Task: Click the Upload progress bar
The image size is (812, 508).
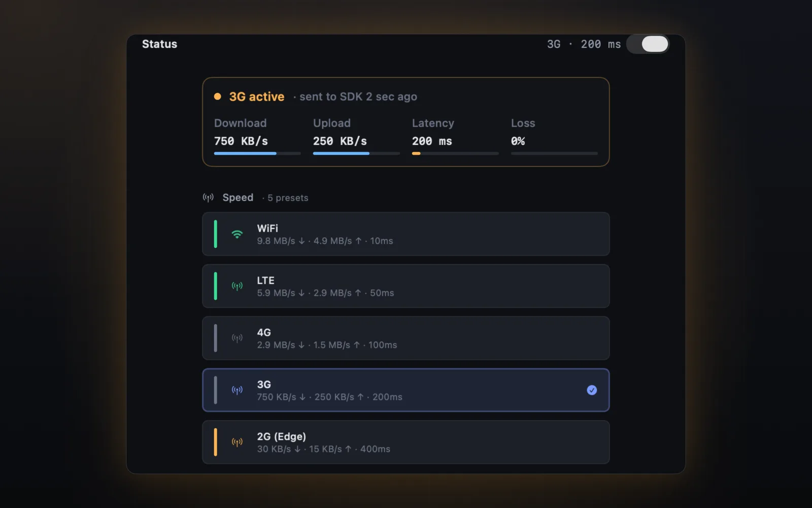Action: click(356, 153)
